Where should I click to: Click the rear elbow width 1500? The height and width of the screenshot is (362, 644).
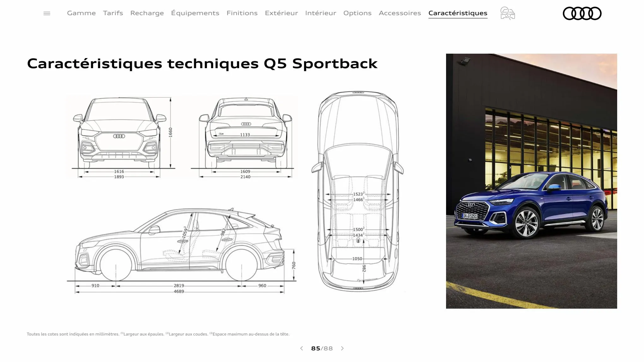pyautogui.click(x=358, y=229)
